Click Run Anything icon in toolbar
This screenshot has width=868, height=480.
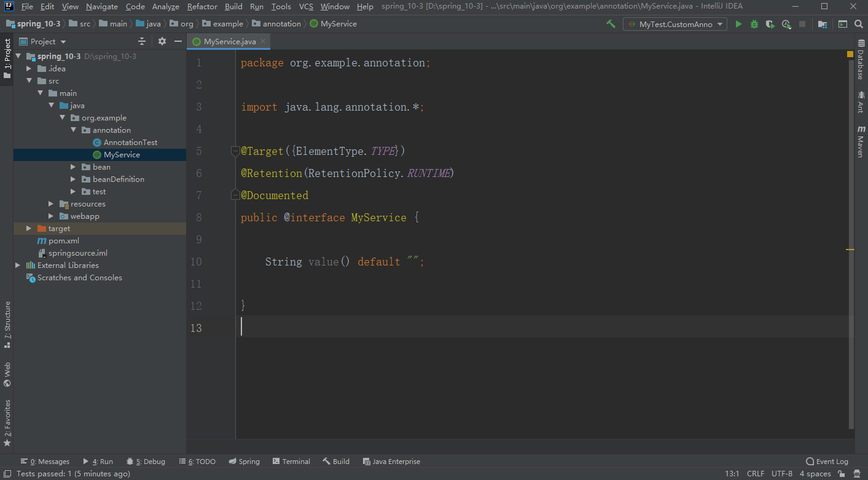(843, 24)
